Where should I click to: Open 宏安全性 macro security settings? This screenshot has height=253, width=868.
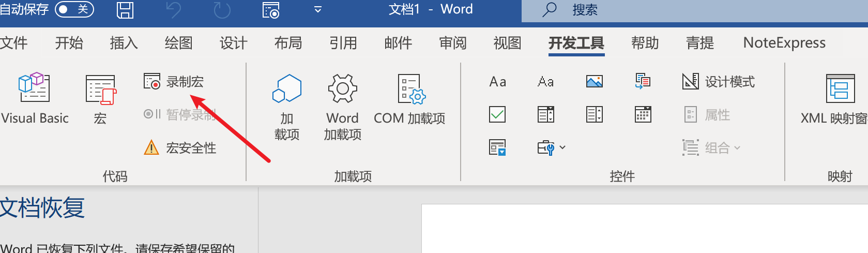(180, 148)
